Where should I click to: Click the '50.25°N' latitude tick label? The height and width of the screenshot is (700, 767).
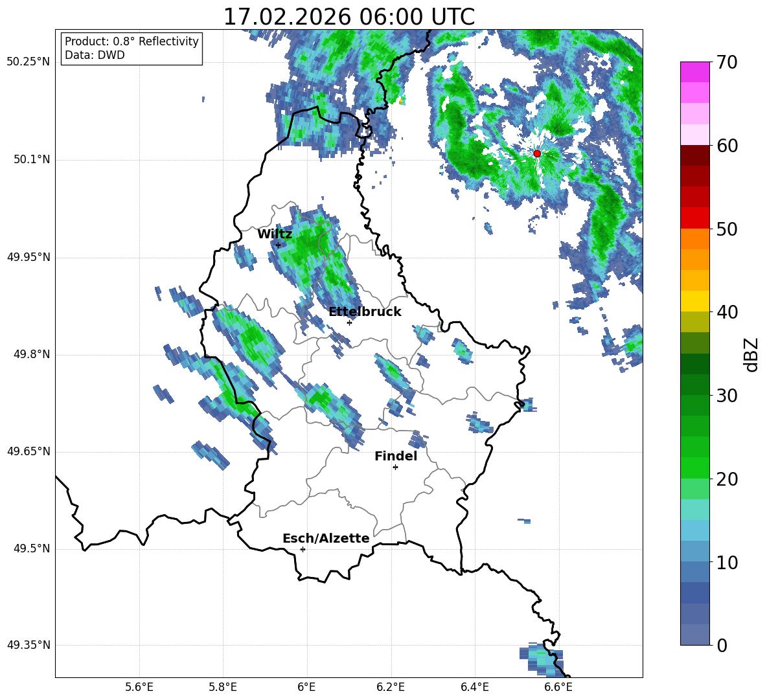(29, 62)
